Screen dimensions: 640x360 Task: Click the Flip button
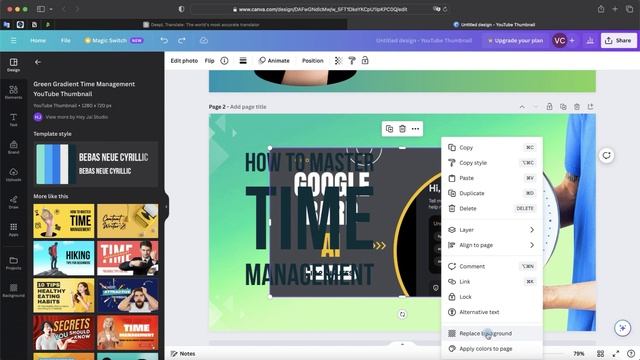[x=209, y=60]
